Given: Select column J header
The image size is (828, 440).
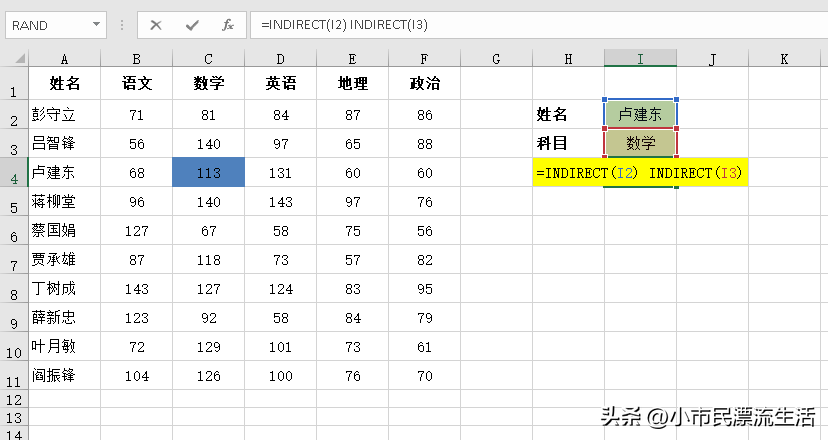Looking at the screenshot, I should [x=712, y=58].
